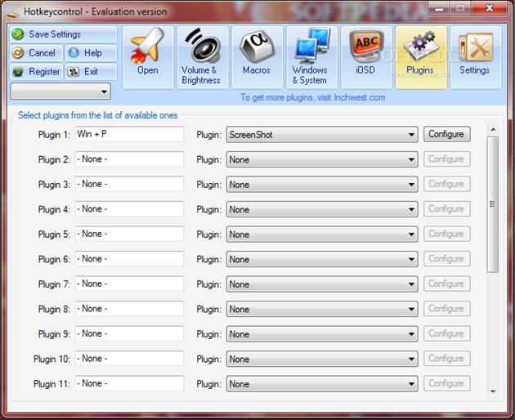
Task: Click the Plugin 8 hotkey field
Action: click(x=129, y=309)
